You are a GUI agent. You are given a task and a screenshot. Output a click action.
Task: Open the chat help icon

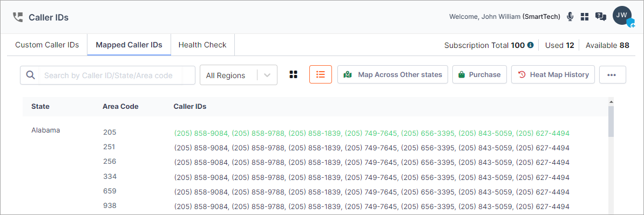pyautogui.click(x=601, y=17)
